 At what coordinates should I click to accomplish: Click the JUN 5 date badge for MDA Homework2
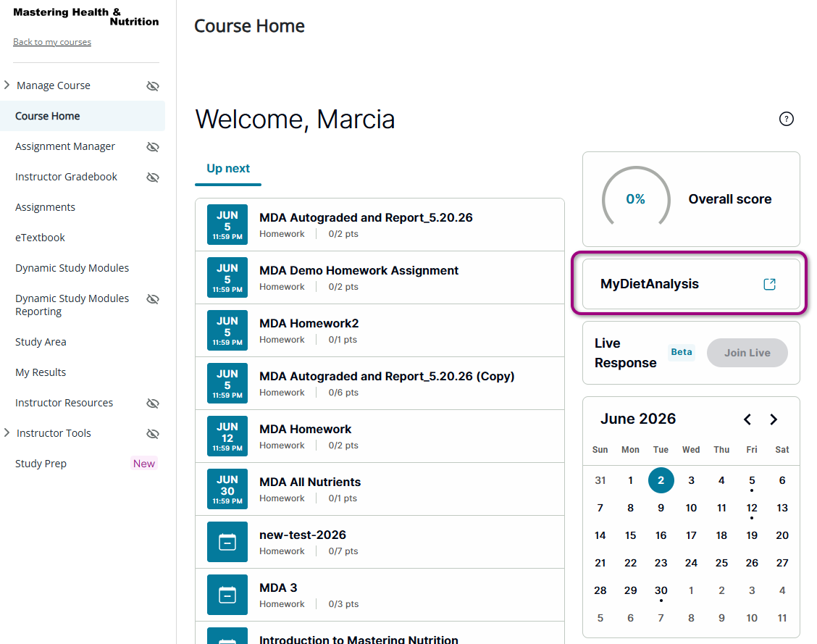227,331
